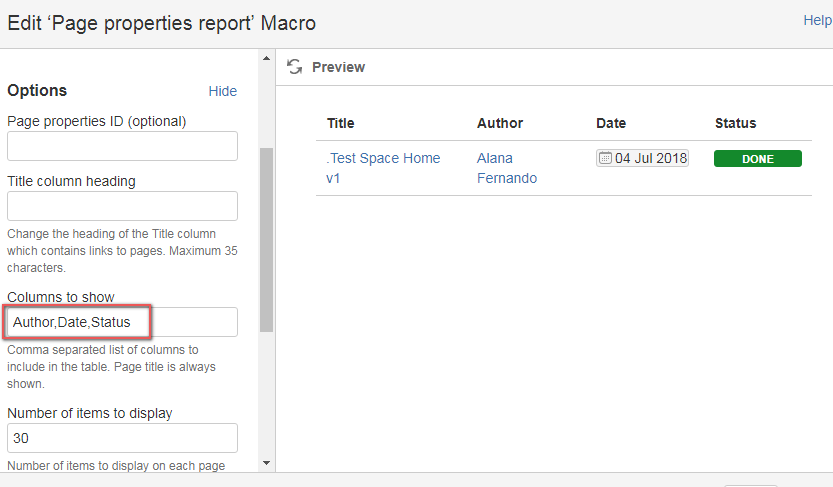Click the Columns to show field

tap(122, 322)
